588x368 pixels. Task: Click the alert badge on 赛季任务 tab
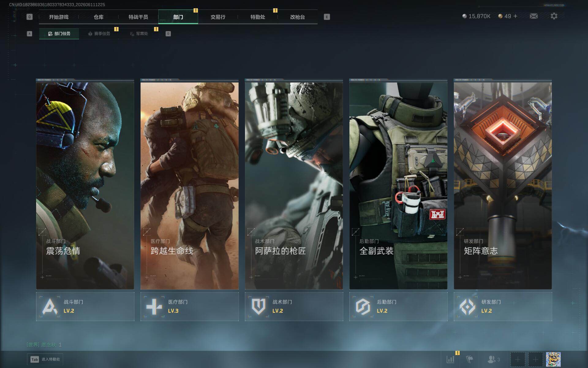pos(116,29)
